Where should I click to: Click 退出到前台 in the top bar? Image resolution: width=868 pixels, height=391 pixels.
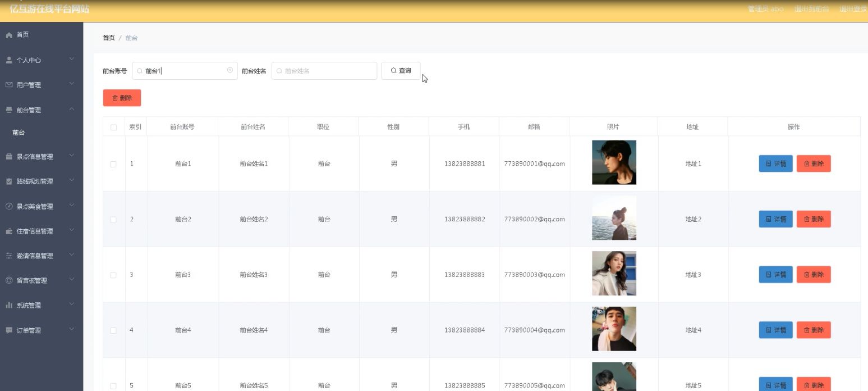[x=812, y=9]
